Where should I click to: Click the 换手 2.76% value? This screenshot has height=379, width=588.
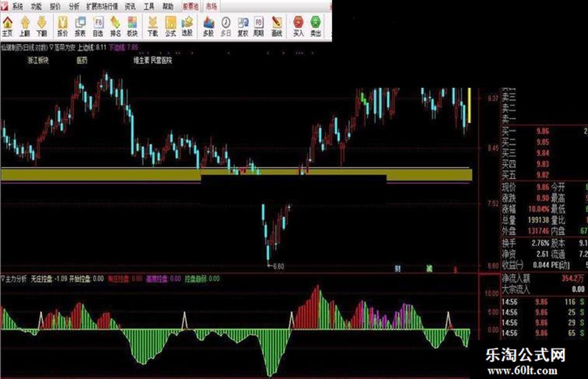540,243
